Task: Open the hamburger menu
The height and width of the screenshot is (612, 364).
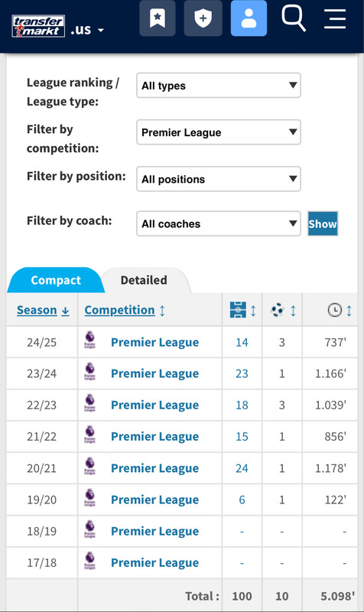Action: pos(335,18)
